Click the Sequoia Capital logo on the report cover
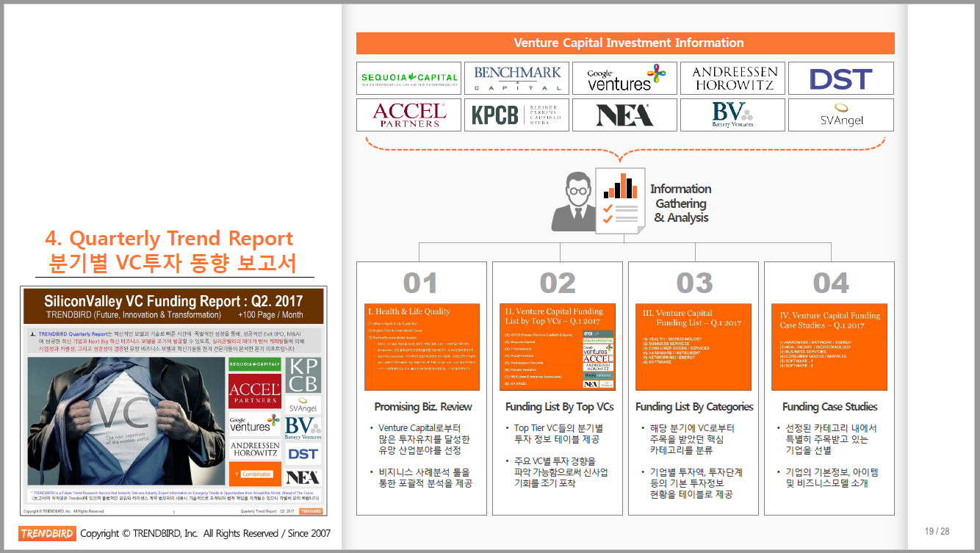980x553 pixels. pos(254,365)
